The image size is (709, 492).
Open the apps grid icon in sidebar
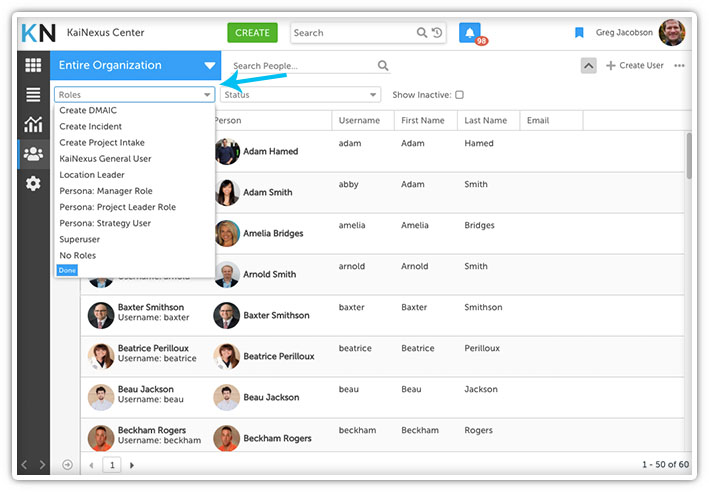point(33,65)
